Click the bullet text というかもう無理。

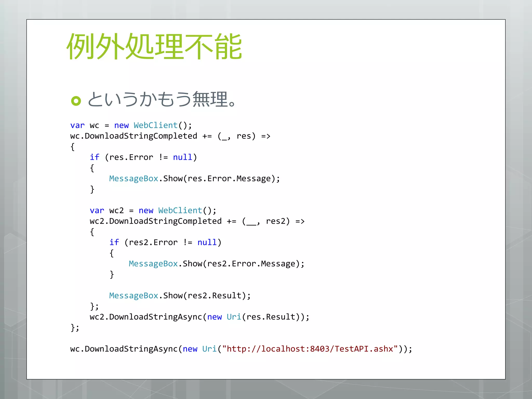point(162,99)
